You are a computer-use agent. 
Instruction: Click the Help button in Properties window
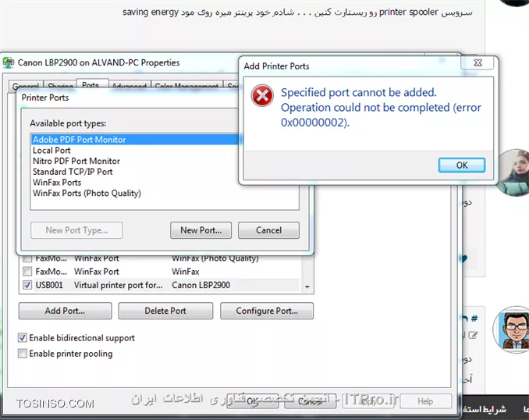(x=425, y=401)
